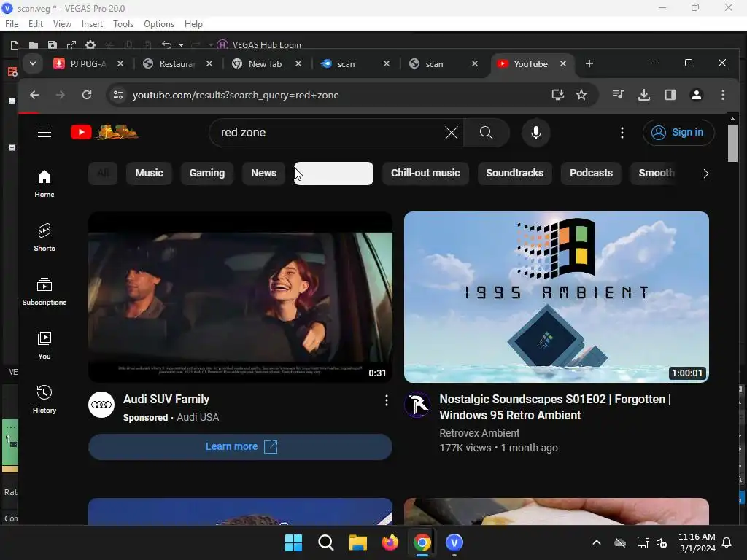Viewport: 747px width, 560px height.
Task: Click the YouTube search magnifier button
Action: tap(487, 133)
